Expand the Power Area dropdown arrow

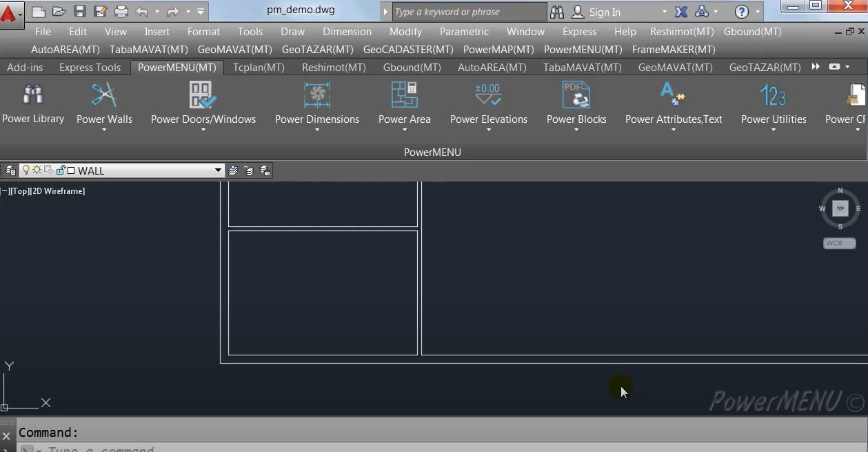tap(405, 130)
